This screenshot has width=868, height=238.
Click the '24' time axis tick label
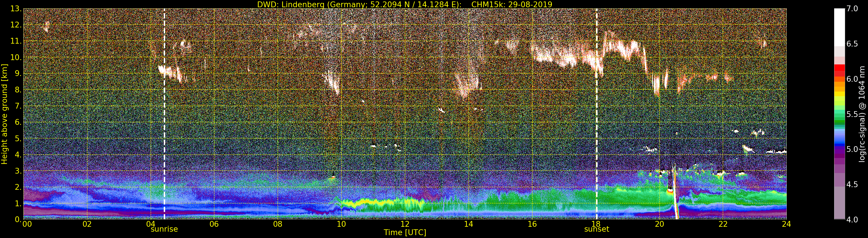(x=786, y=224)
